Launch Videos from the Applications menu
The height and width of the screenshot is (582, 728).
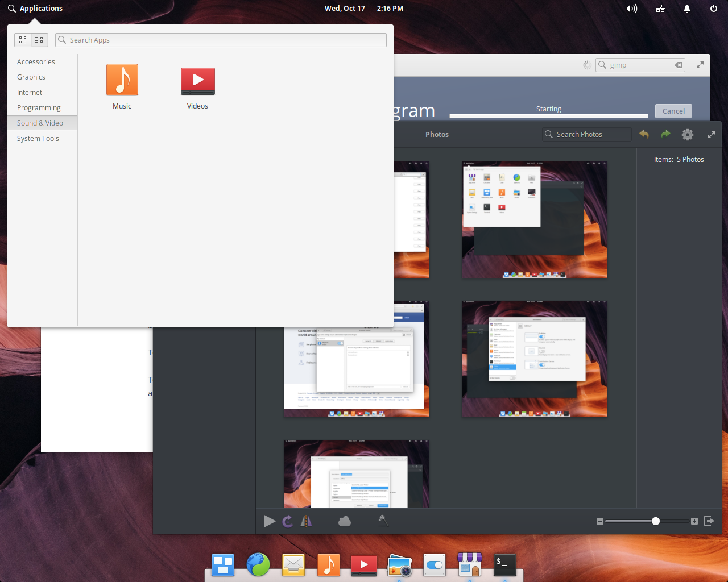[197, 87]
